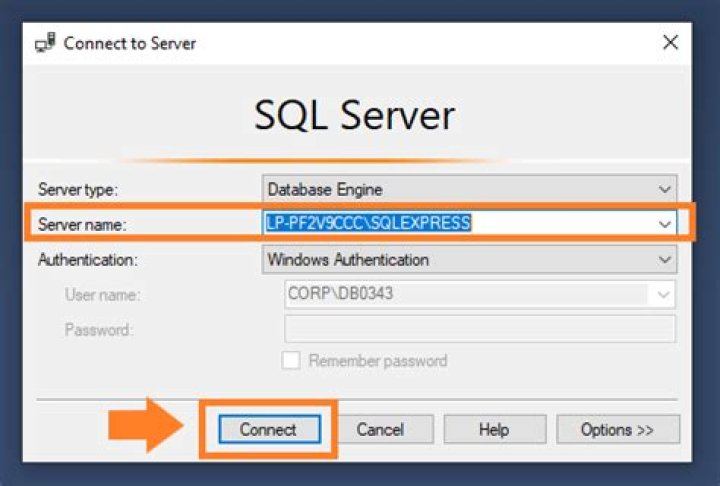Viewport: 720px width, 486px height.
Task: Tick the Remember password checkbox
Action: pos(291,361)
